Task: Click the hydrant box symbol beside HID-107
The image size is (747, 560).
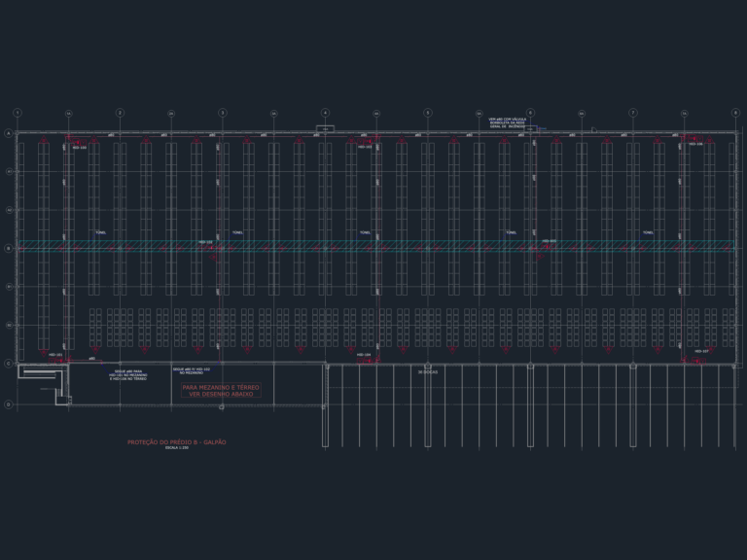Action: click(x=696, y=362)
